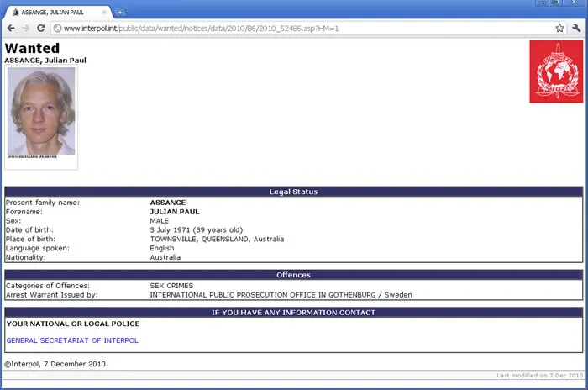Click the Categories of Offences label

click(48, 286)
